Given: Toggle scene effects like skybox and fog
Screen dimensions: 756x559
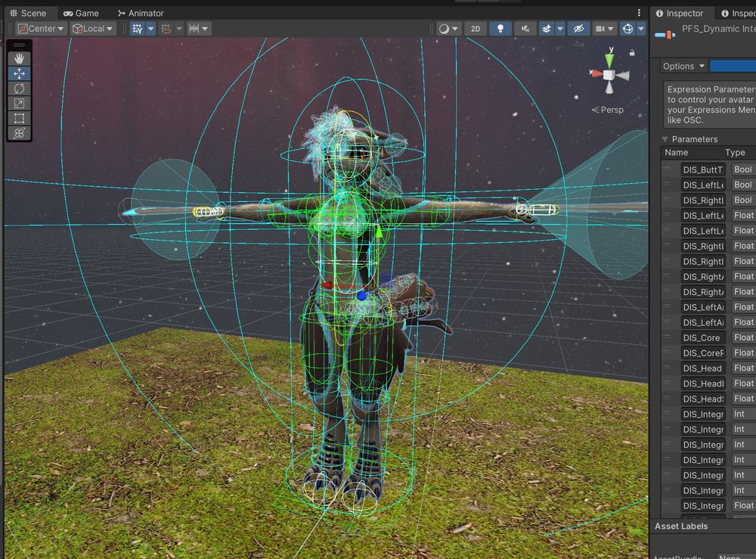Looking at the screenshot, I should click(x=547, y=29).
